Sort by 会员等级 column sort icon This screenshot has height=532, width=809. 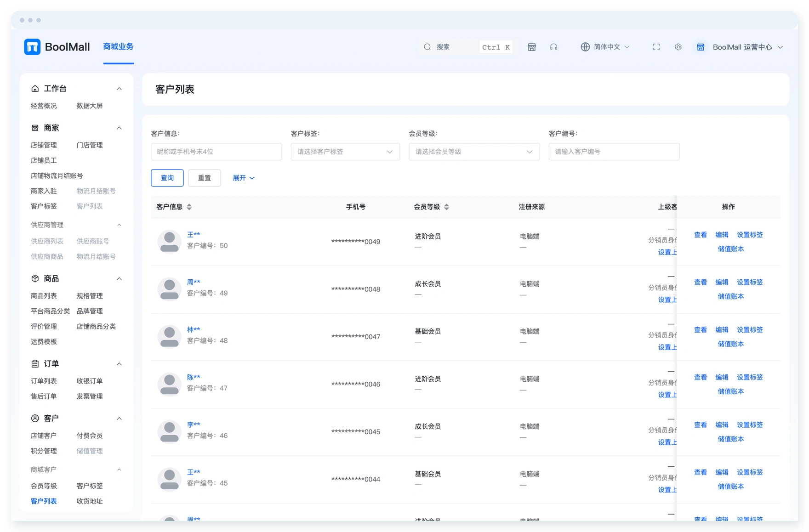(446, 207)
